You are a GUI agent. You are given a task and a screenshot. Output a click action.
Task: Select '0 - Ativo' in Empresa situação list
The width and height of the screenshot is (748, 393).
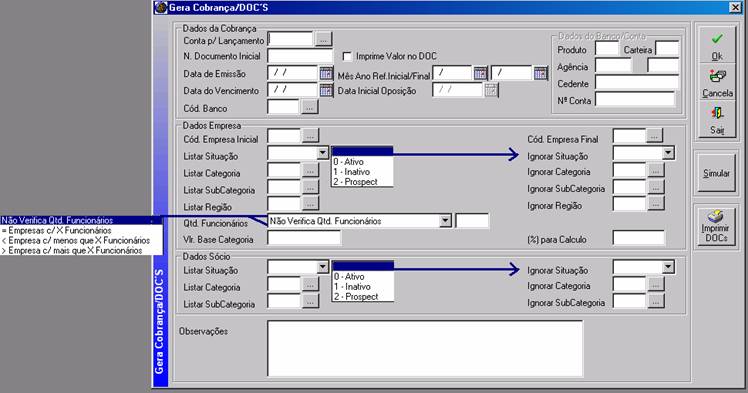tap(362, 162)
